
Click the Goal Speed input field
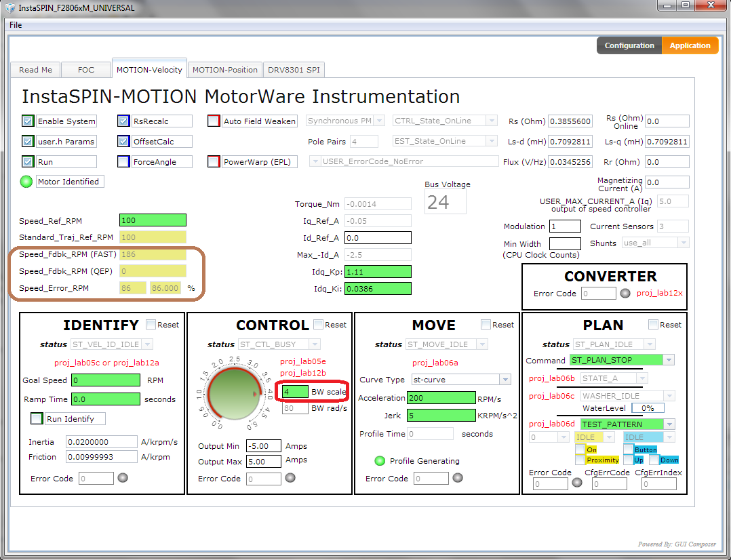pyautogui.click(x=105, y=380)
